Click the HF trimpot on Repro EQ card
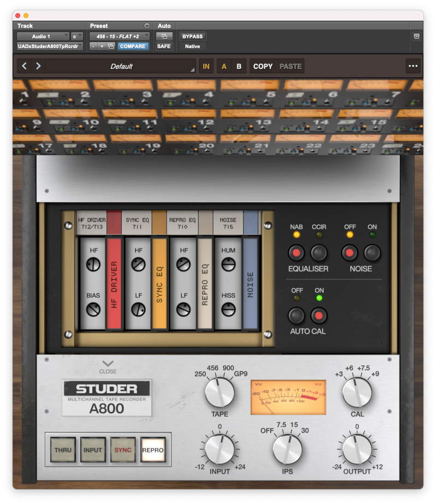This screenshot has width=436, height=504. (184, 265)
